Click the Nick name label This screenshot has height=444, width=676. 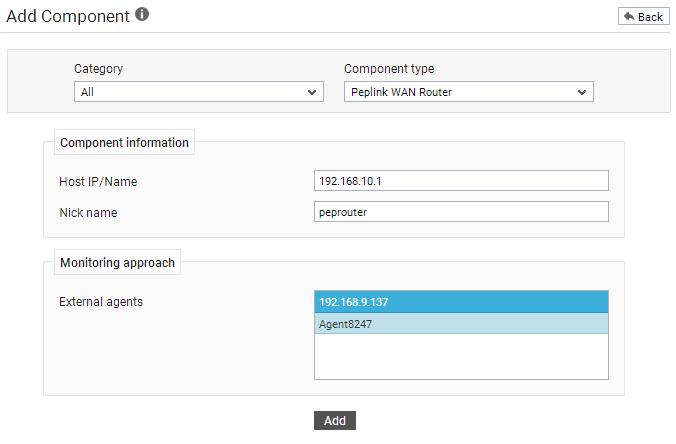click(x=88, y=213)
